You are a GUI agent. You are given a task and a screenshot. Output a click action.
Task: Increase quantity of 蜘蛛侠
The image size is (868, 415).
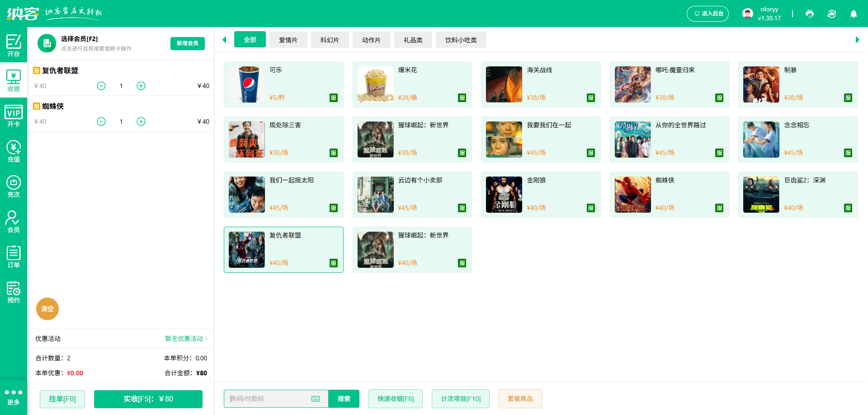141,121
